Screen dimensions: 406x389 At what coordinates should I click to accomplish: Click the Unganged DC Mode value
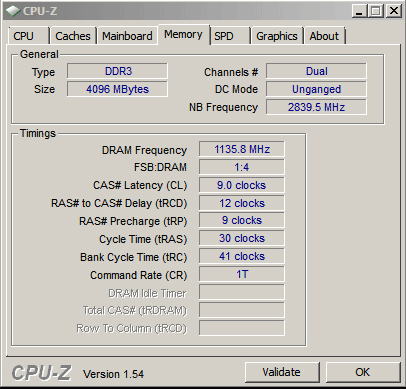coord(316,89)
